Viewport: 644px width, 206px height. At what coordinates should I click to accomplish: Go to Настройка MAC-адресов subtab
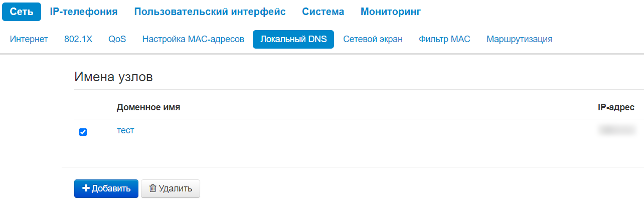(x=193, y=39)
